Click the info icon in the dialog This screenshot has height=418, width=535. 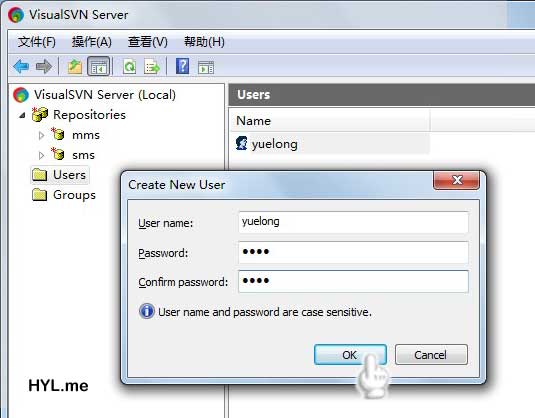click(x=147, y=311)
